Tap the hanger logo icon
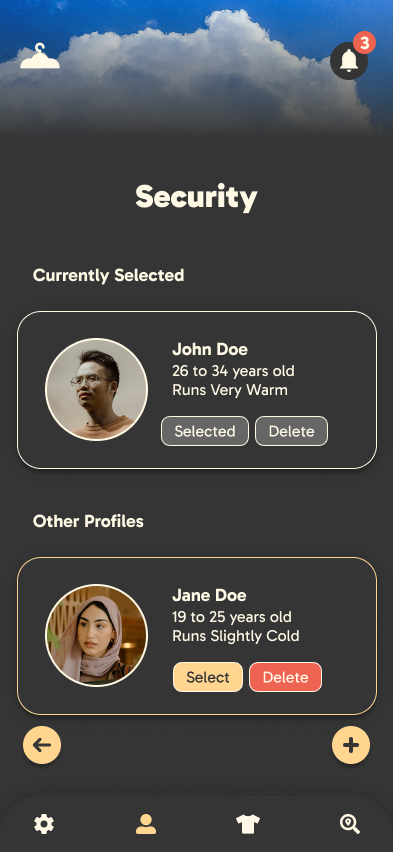The width and height of the screenshot is (393, 852). [x=40, y=57]
